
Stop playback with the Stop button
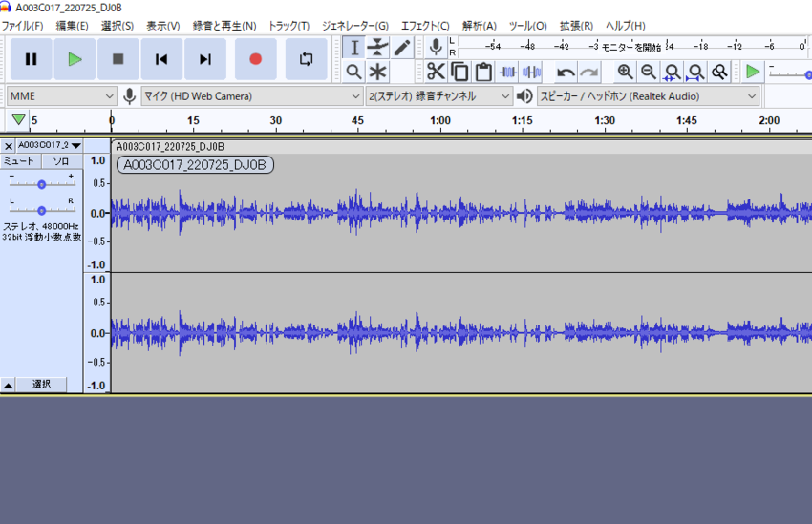tap(118, 59)
